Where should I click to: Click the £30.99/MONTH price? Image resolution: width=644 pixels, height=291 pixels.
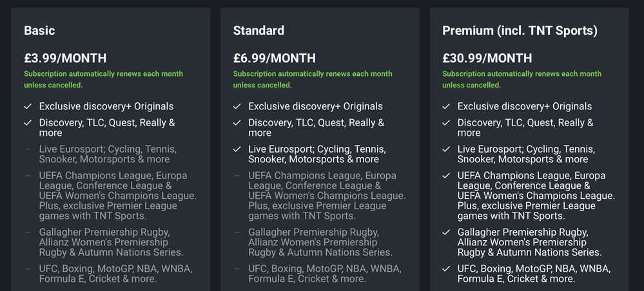pos(487,58)
